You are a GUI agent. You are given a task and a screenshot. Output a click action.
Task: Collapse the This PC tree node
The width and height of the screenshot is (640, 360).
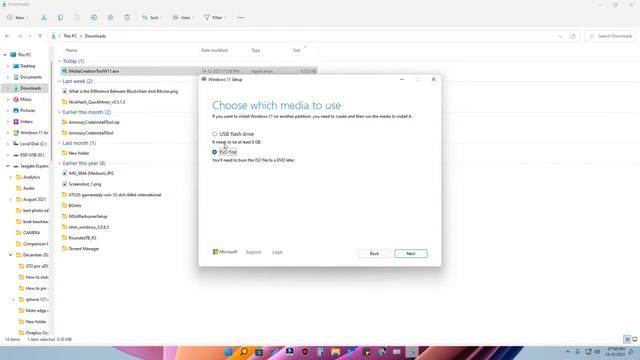click(x=5, y=55)
